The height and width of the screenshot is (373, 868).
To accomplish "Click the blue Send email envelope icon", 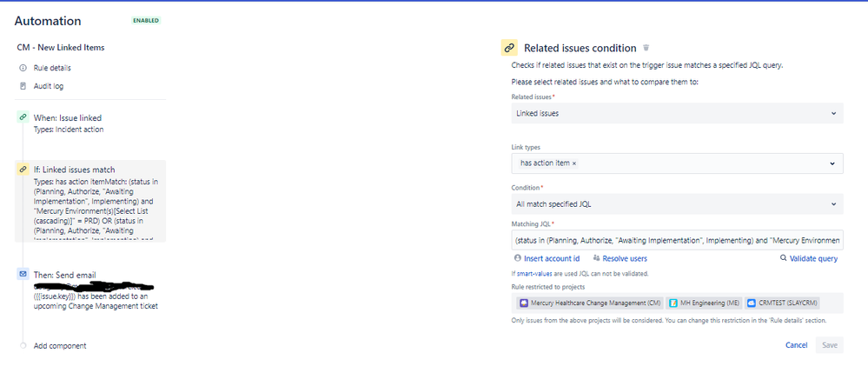I will 23,275.
